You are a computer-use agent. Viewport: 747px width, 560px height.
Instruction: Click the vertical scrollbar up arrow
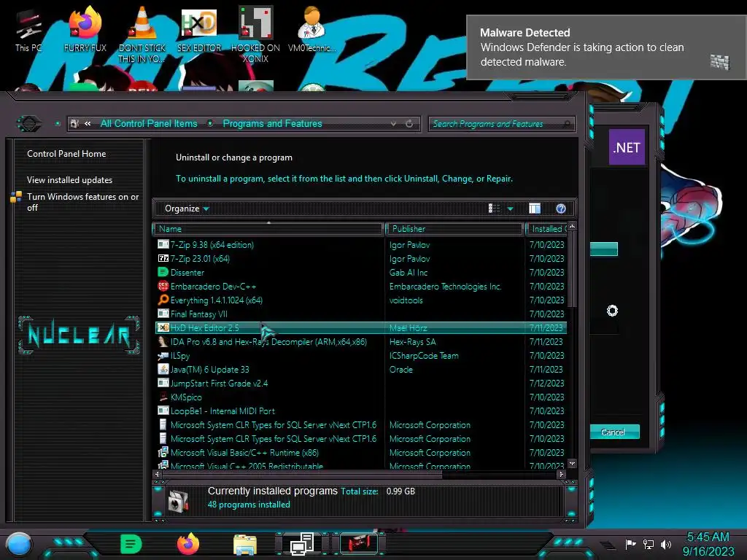point(572,227)
